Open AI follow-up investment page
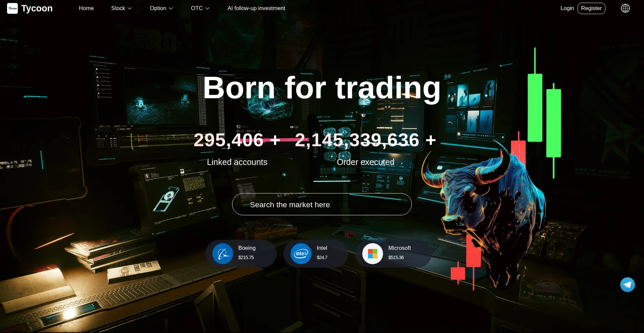Viewport: 644px width, 333px height. tap(256, 8)
